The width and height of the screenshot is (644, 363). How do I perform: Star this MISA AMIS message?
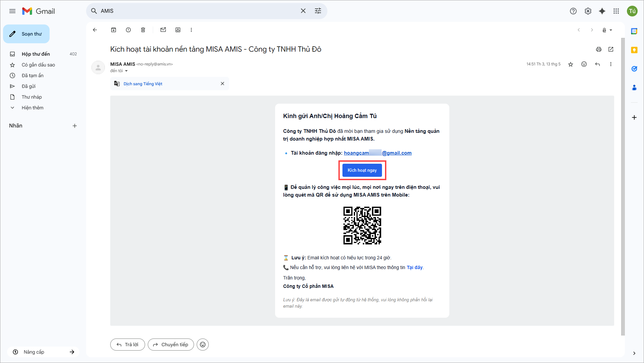[571, 64]
